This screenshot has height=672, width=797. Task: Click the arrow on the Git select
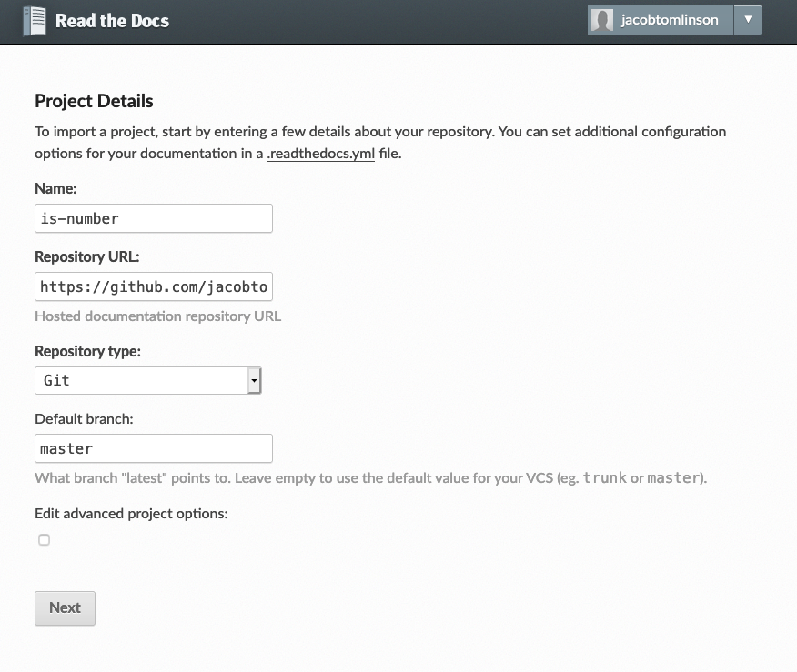pos(255,380)
